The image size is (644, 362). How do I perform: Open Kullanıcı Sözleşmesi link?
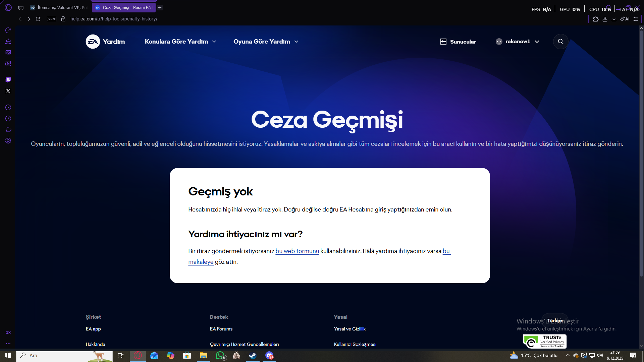point(355,345)
